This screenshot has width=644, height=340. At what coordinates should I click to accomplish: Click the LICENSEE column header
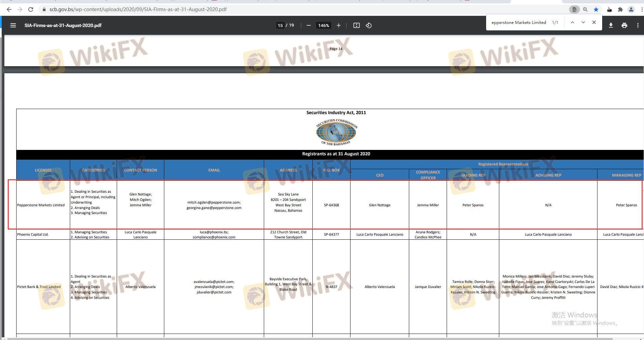(x=43, y=170)
